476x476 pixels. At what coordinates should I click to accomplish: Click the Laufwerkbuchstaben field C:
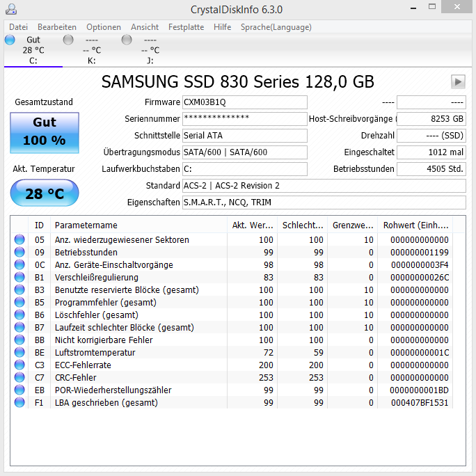point(245,169)
